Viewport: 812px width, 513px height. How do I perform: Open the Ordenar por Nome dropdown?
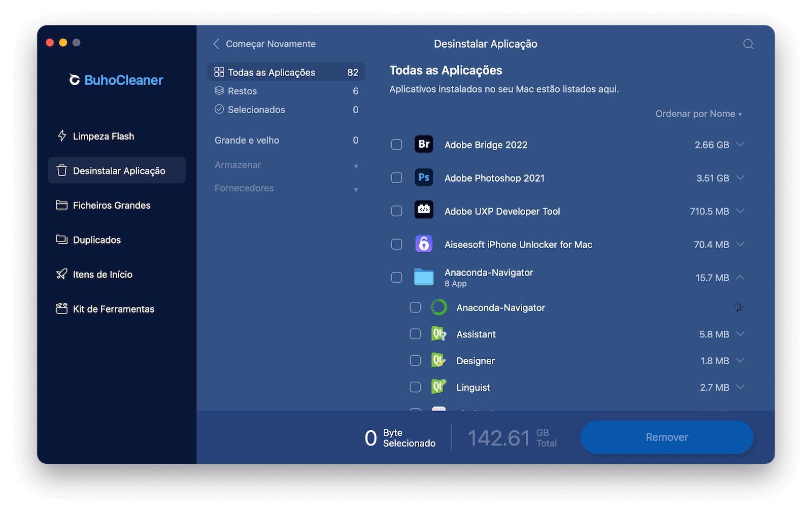pyautogui.click(x=698, y=114)
